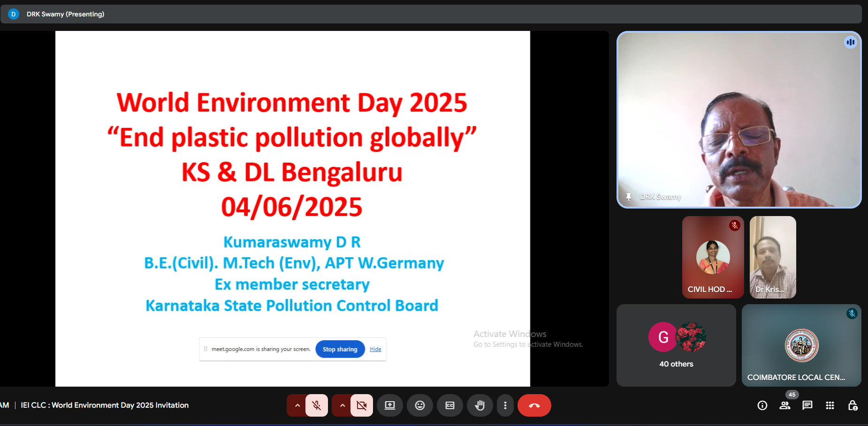Click Hide link in sharing bar

tap(375, 349)
